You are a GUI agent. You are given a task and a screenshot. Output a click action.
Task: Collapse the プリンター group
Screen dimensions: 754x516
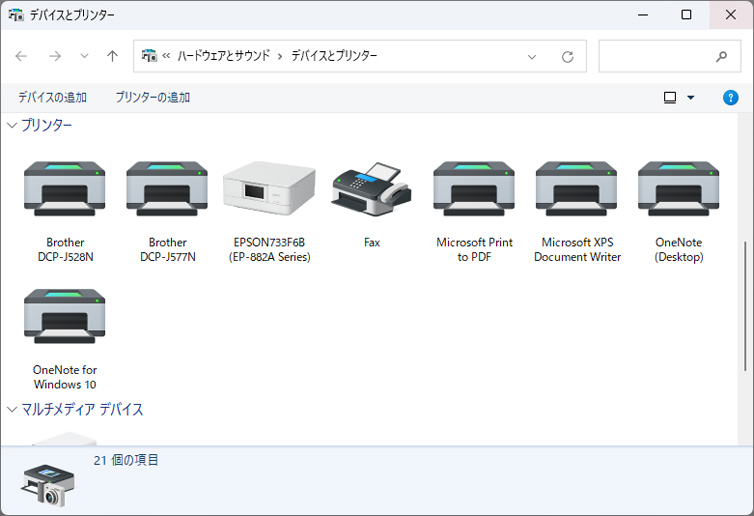click(x=12, y=126)
